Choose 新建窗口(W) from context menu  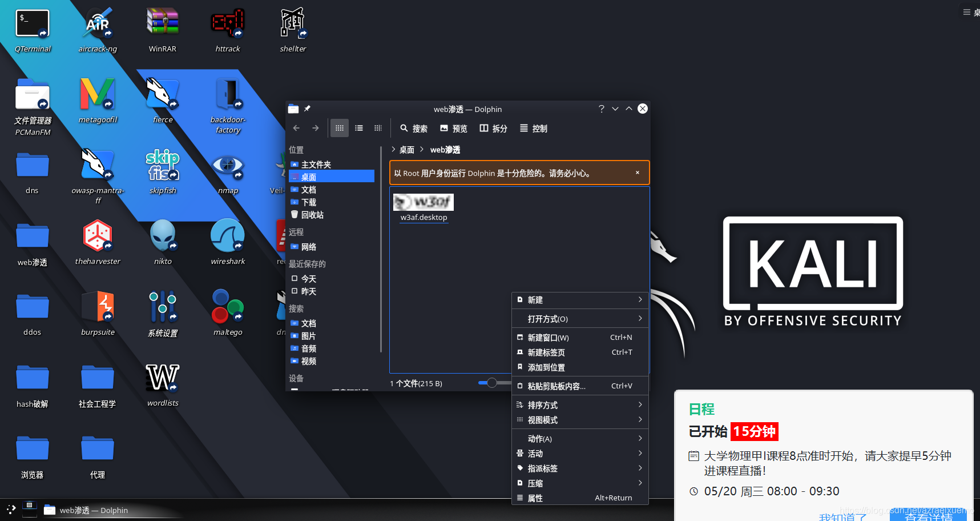pyautogui.click(x=580, y=338)
